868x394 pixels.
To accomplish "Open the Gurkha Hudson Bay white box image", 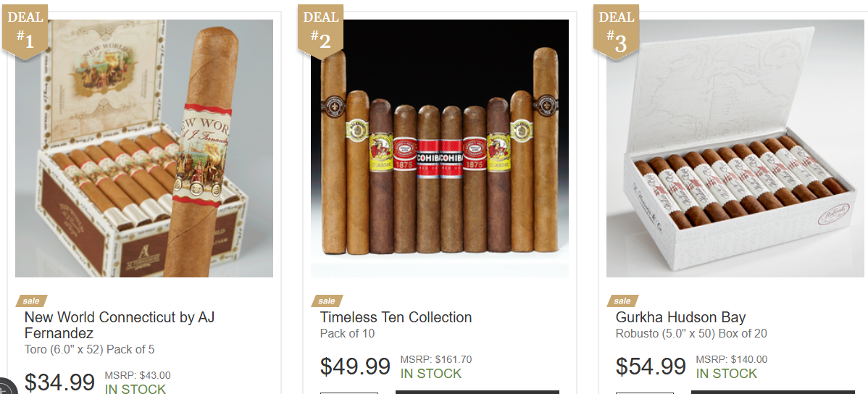I will tap(735, 148).
